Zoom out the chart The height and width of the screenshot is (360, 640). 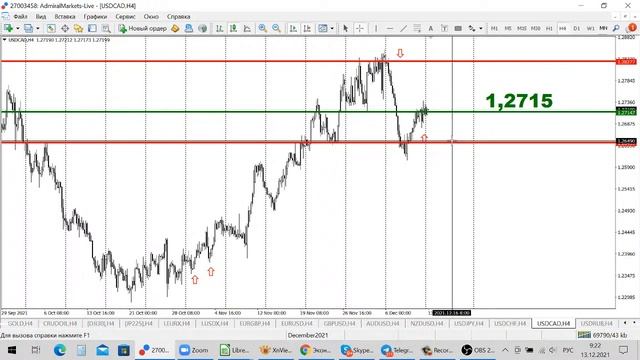(276, 28)
